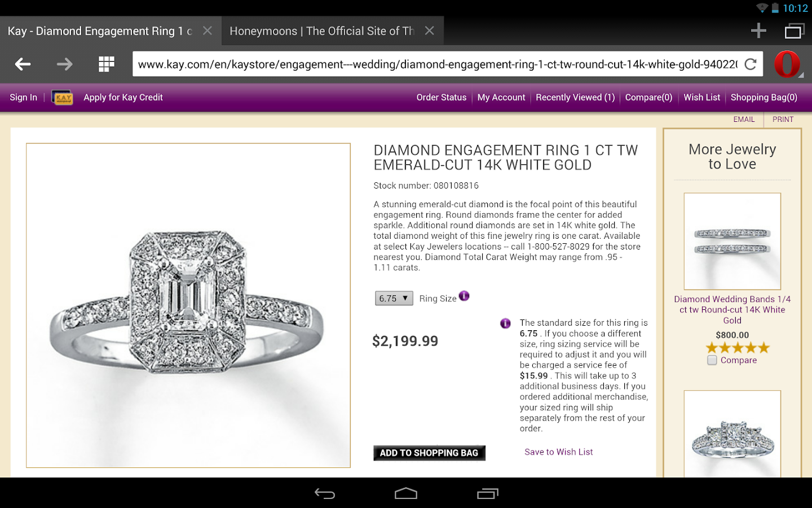Click the URL address bar field

coord(438,64)
